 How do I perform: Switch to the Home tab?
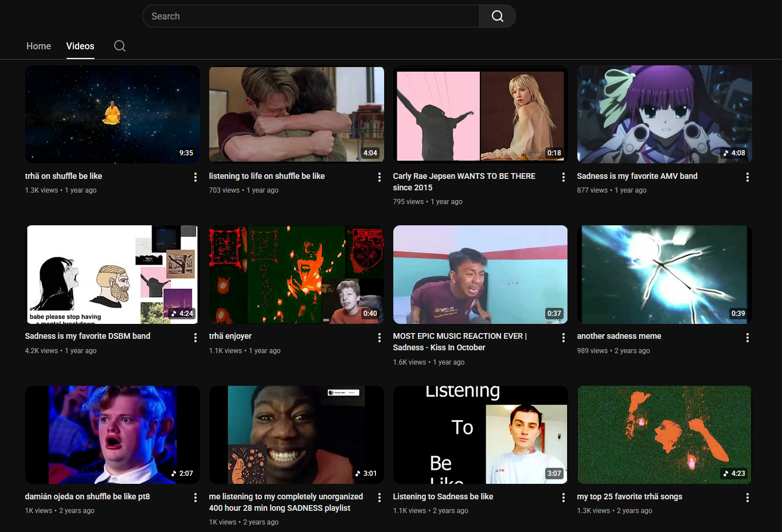(x=38, y=46)
